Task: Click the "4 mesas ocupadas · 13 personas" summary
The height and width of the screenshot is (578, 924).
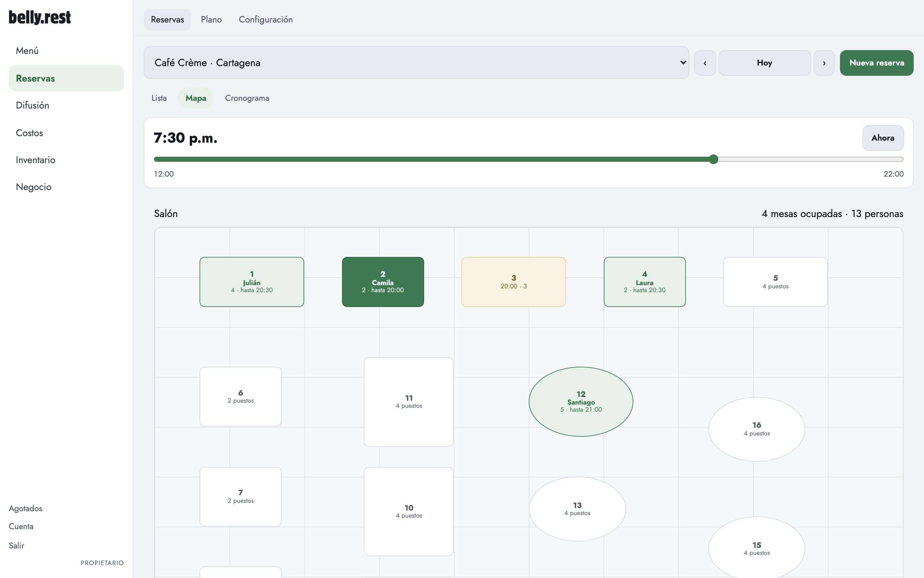Action: coord(832,214)
